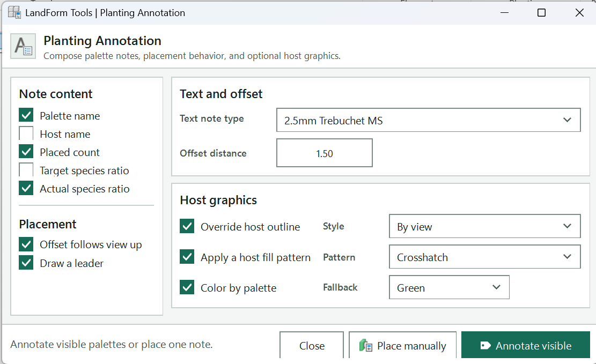Open the Text note type dropdown
The width and height of the screenshot is (596, 364).
429,120
